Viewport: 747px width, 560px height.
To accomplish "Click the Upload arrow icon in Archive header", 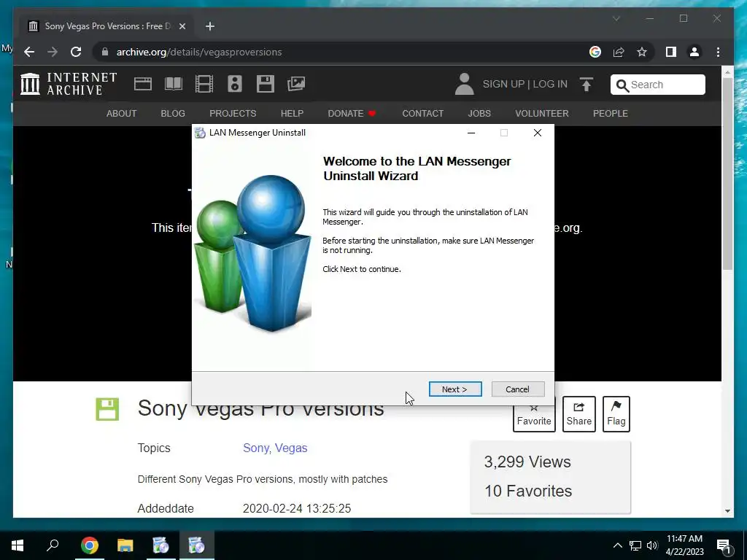I will coord(587,85).
